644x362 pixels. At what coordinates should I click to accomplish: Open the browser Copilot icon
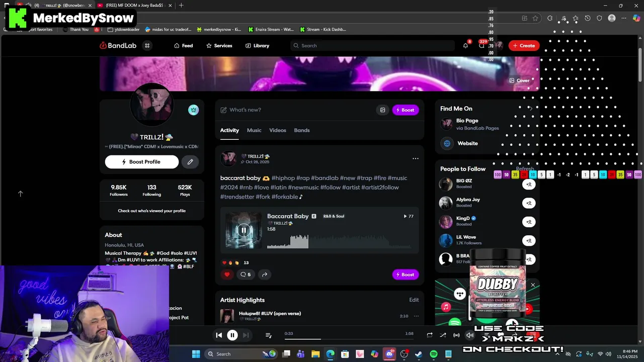[636, 18]
